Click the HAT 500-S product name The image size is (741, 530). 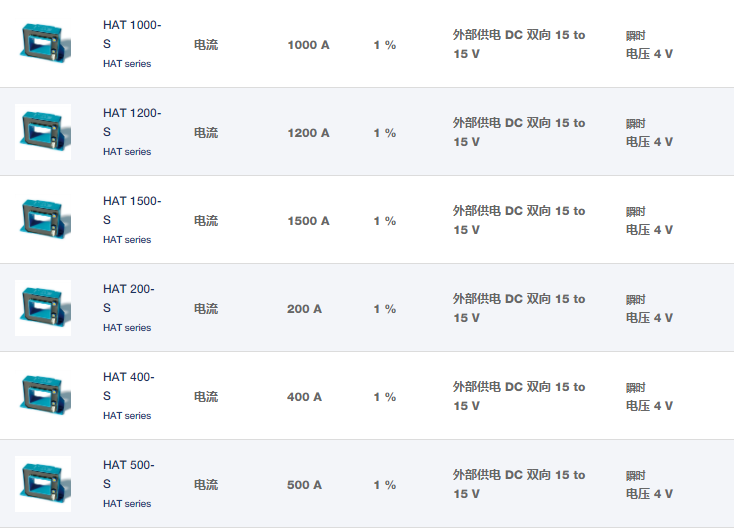coord(128,474)
